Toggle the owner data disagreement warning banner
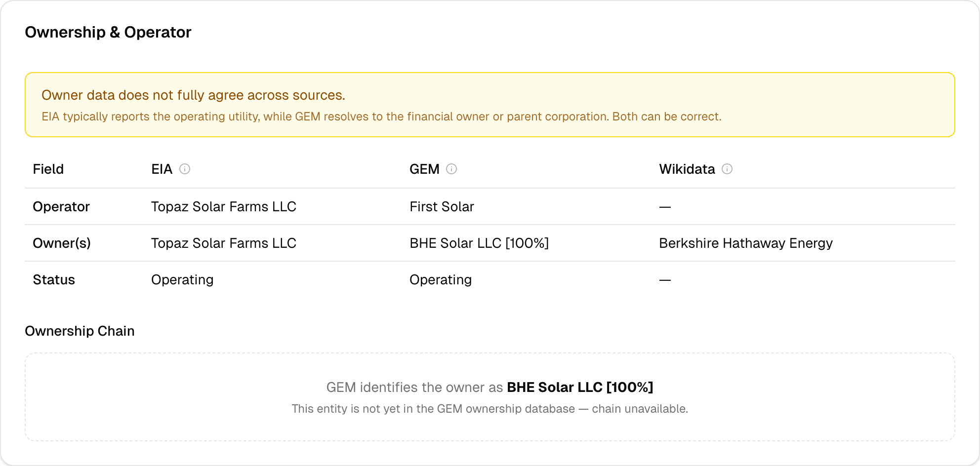Image resolution: width=980 pixels, height=466 pixels. 490,104
